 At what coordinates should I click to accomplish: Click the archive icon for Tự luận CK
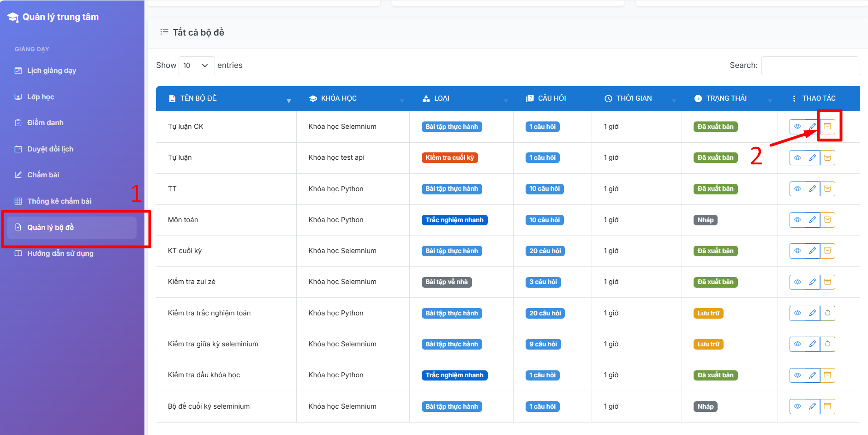coord(827,127)
